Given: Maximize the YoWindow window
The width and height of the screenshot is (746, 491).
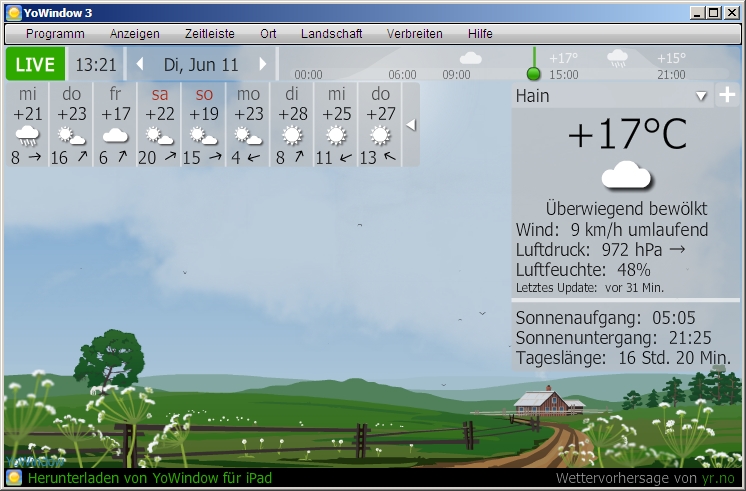Looking at the screenshot, I should [714, 13].
